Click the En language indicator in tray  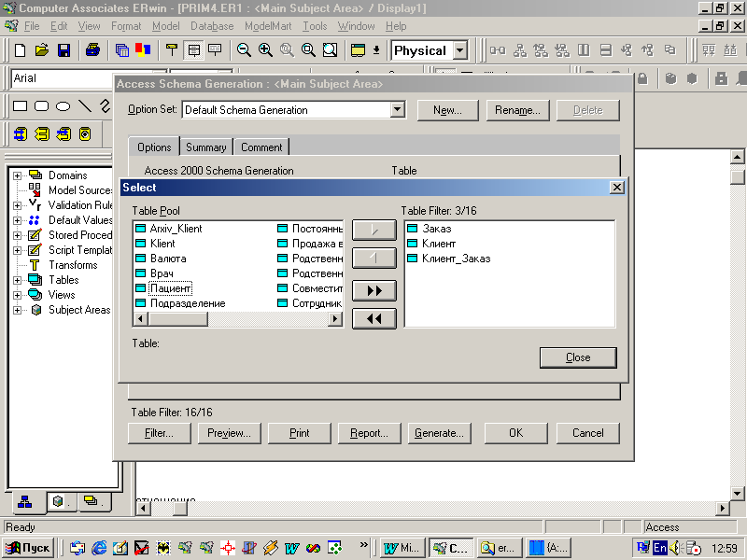click(660, 548)
